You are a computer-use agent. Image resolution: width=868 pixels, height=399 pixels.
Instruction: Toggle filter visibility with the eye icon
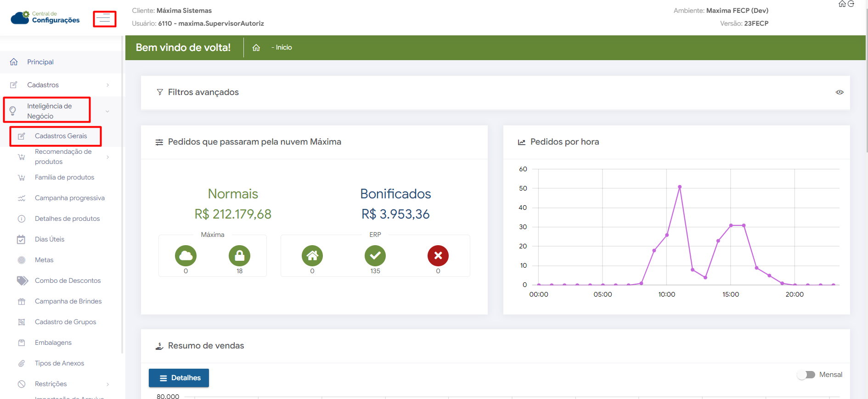click(840, 92)
